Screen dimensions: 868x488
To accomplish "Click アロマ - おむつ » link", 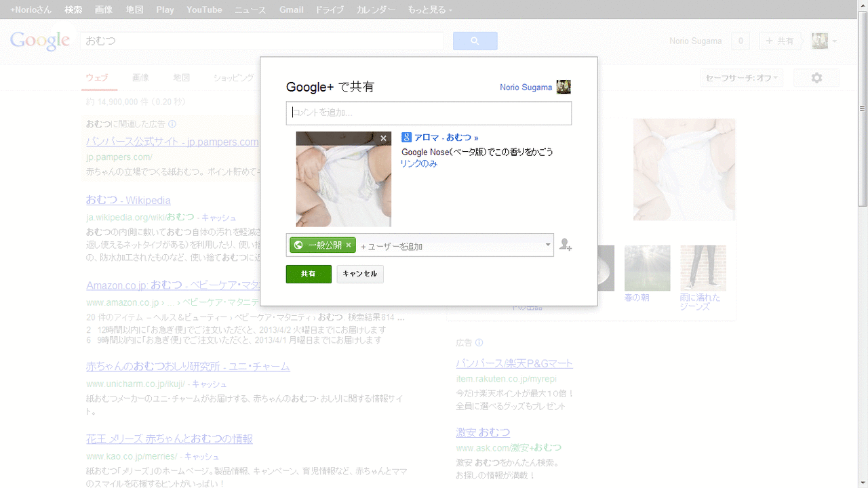I will (446, 138).
